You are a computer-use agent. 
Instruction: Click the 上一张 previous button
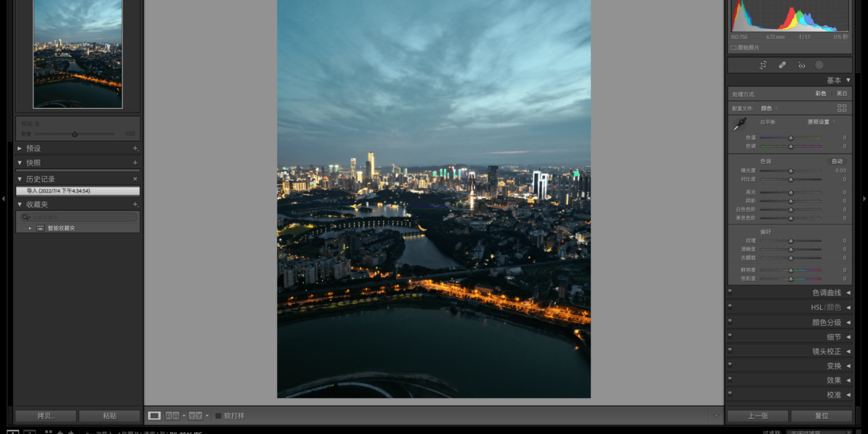click(x=758, y=416)
